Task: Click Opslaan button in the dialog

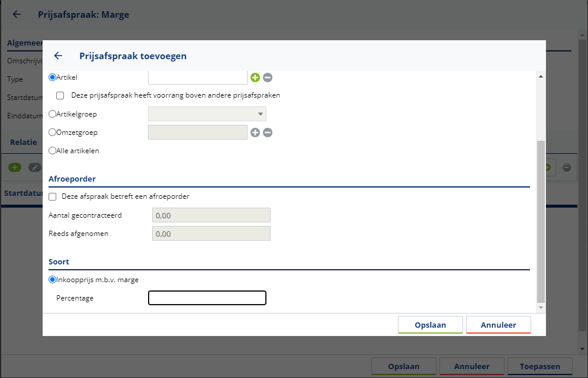Action: click(430, 325)
